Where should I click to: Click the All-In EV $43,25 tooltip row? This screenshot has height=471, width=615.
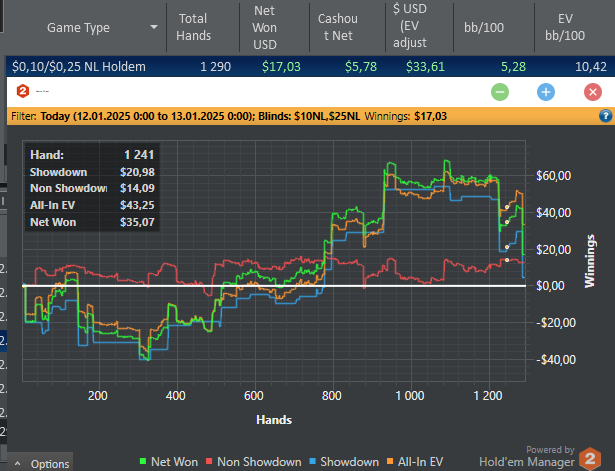coord(92,205)
